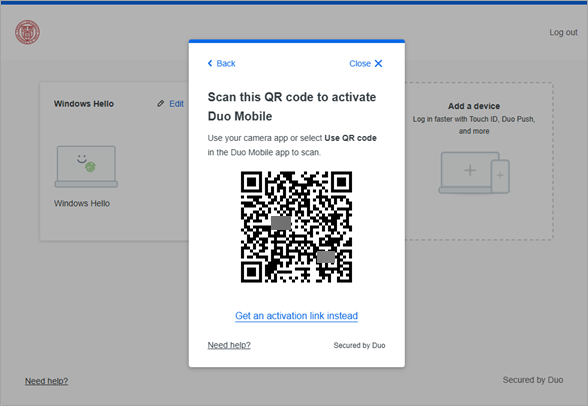This screenshot has height=406, width=588.
Task: Click the pencil icon beside Edit
Action: 160,103
